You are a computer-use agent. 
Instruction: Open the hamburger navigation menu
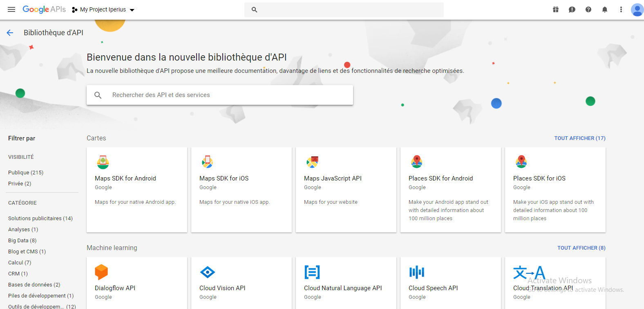point(11,9)
